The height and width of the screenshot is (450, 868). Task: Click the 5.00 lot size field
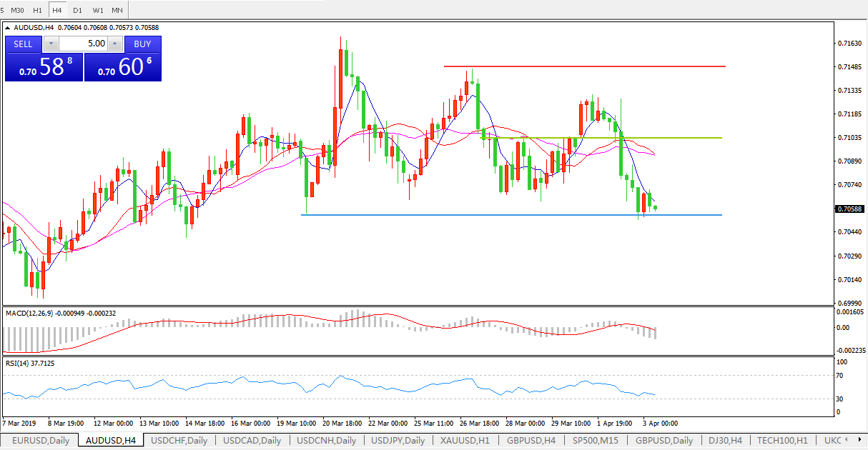[83, 44]
